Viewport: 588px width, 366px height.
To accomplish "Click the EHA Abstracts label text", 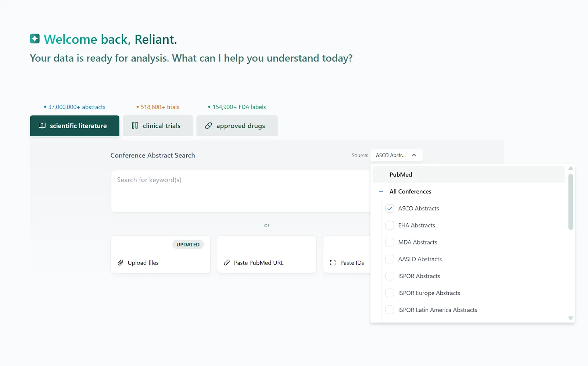I will (417, 225).
